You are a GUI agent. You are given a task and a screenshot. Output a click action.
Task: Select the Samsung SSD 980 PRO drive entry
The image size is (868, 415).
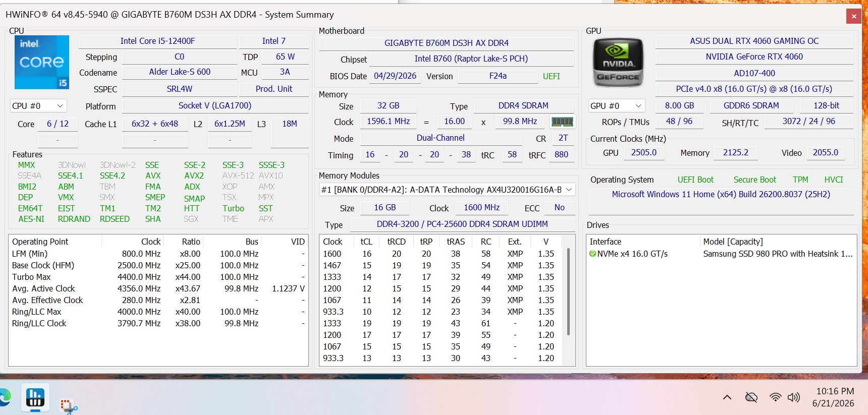pos(778,254)
